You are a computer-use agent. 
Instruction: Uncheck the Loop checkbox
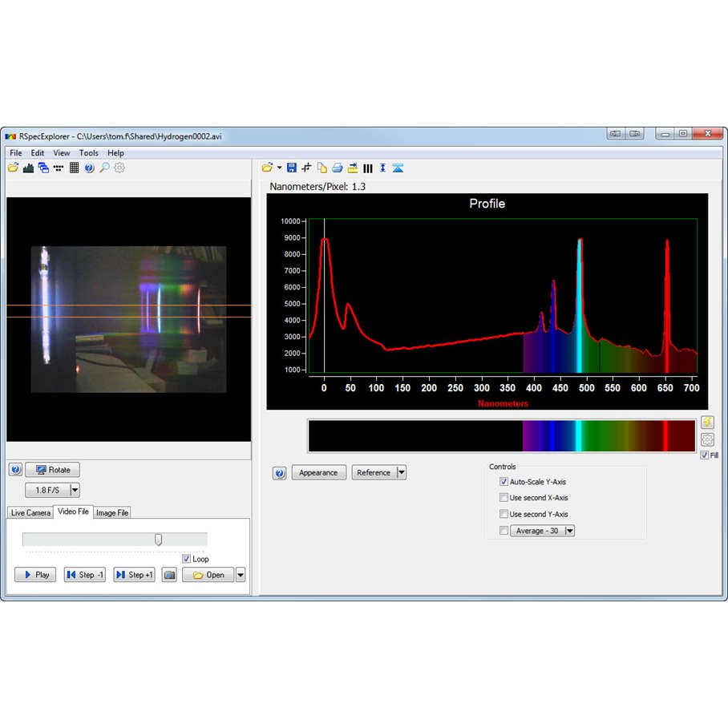[186, 559]
